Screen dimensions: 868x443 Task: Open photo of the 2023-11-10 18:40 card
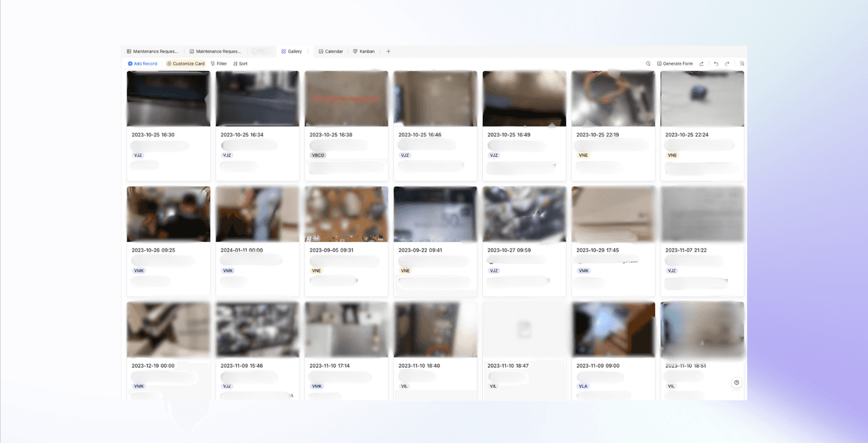coord(435,330)
